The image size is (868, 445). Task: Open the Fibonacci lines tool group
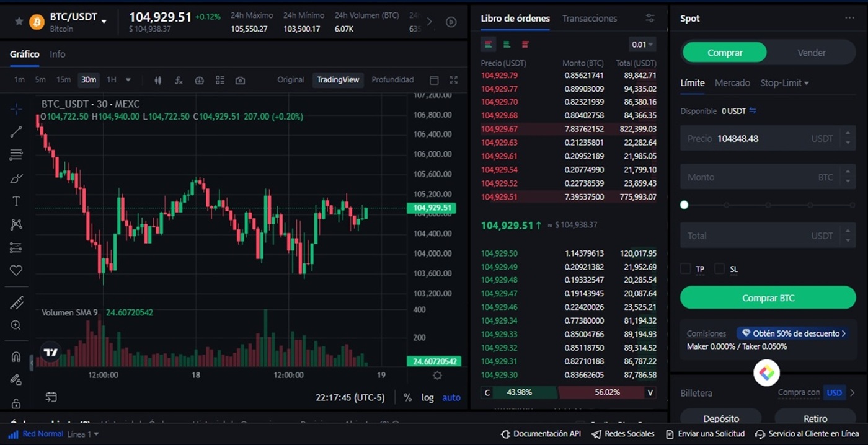(x=16, y=155)
